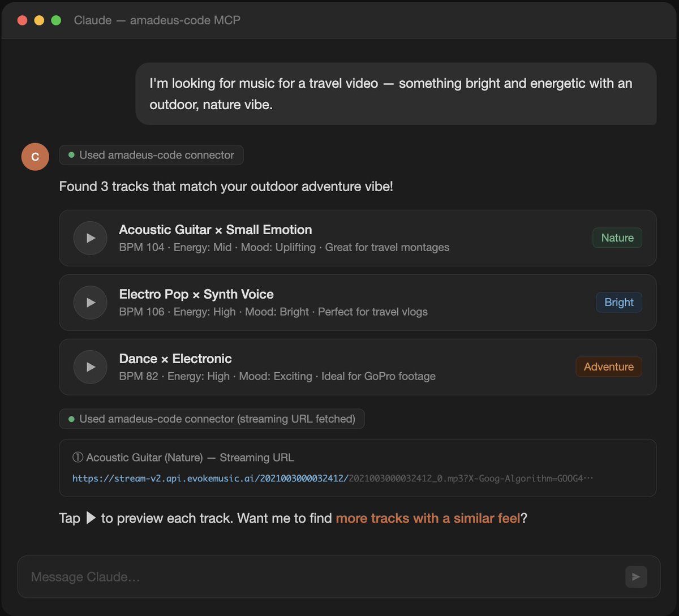Screen dimensions: 679x616
Task: Open the evokemusic streaming URL link
Action: pyautogui.click(x=333, y=479)
